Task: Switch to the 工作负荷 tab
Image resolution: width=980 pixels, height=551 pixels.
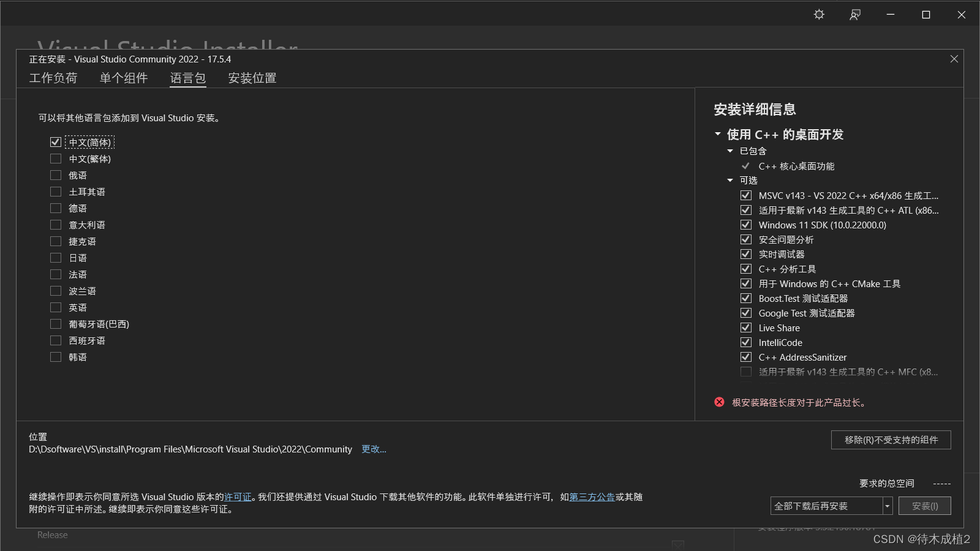Action: click(x=53, y=78)
